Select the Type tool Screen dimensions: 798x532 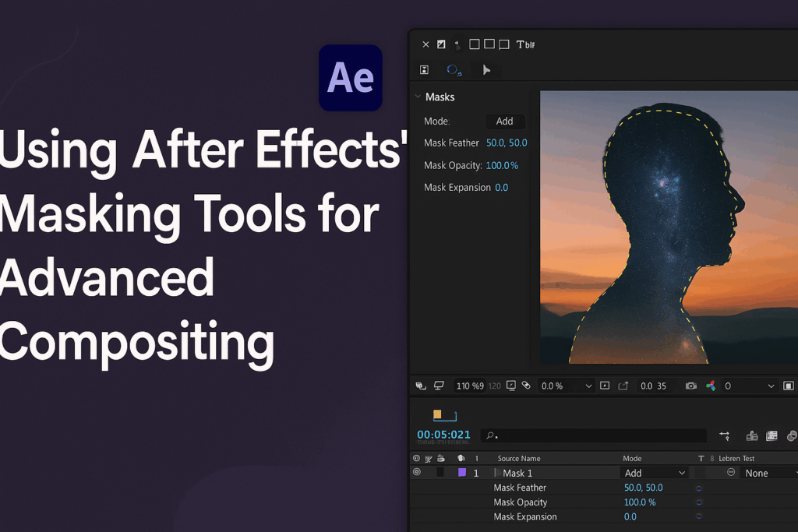[520, 44]
